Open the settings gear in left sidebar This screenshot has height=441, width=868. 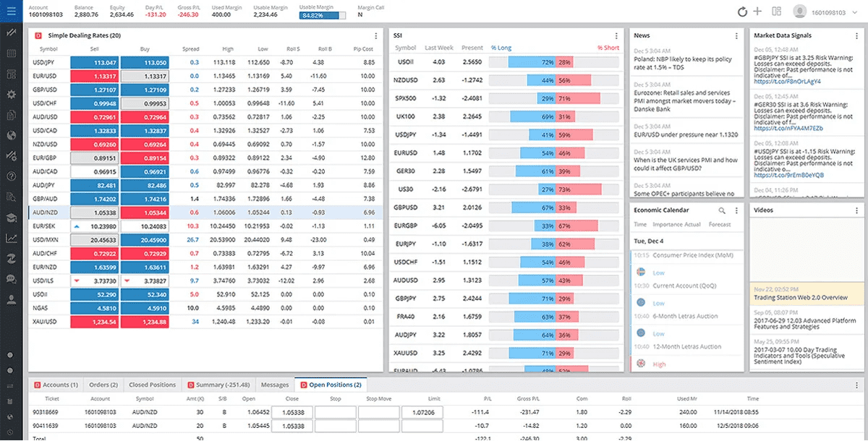11,95
